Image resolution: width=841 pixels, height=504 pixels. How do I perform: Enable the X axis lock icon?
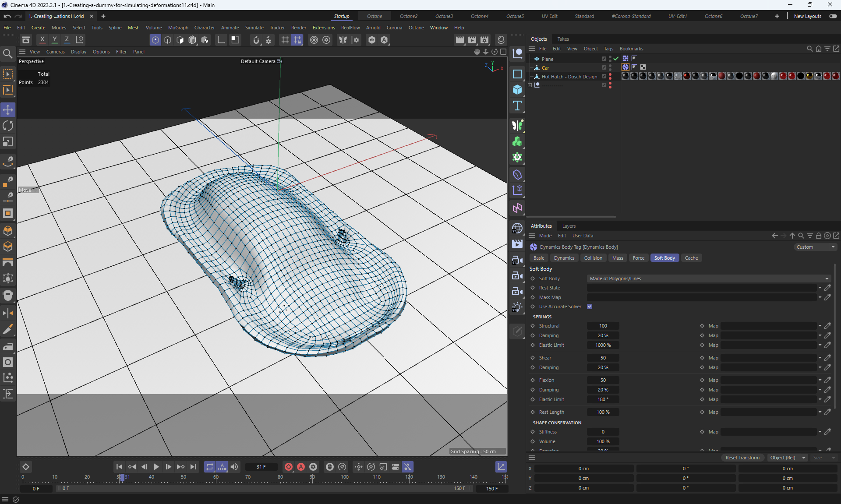tap(42, 40)
